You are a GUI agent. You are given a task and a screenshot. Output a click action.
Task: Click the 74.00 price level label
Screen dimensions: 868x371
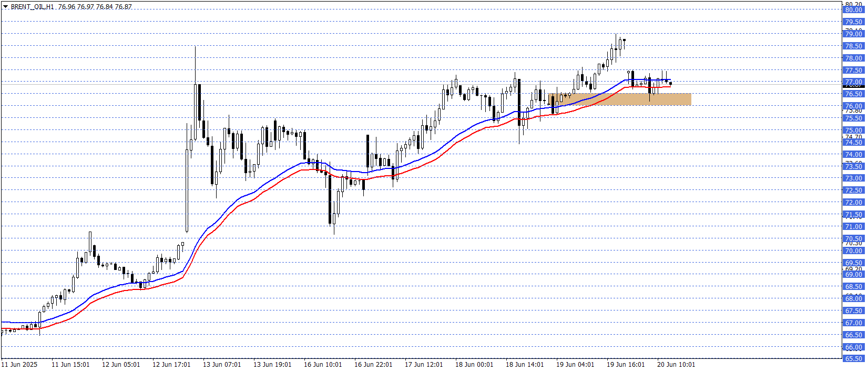point(853,155)
